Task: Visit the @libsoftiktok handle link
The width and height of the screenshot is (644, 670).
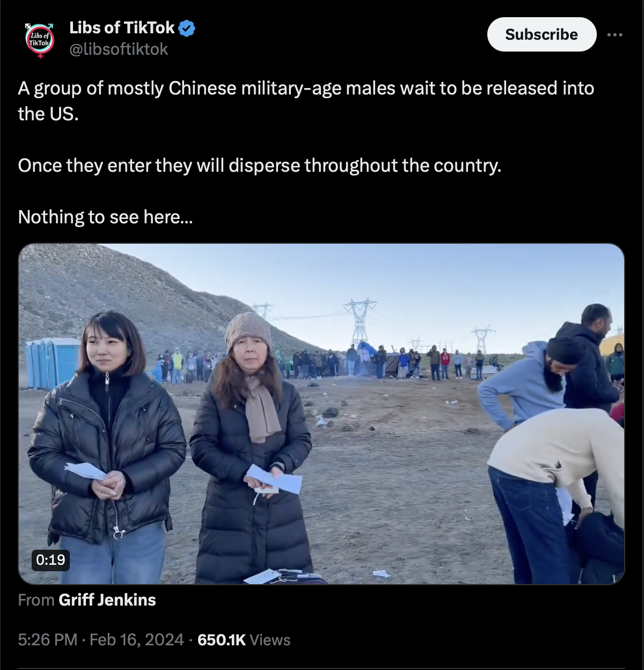Action: click(119, 49)
